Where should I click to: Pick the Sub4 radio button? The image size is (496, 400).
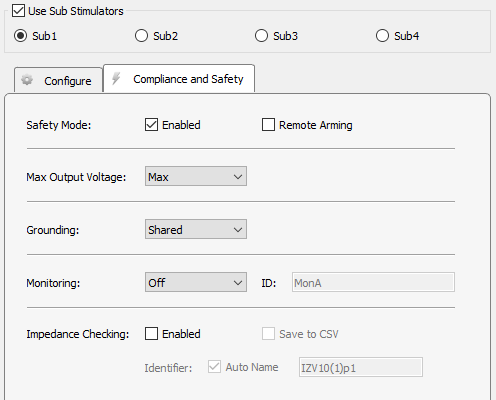[x=382, y=36]
